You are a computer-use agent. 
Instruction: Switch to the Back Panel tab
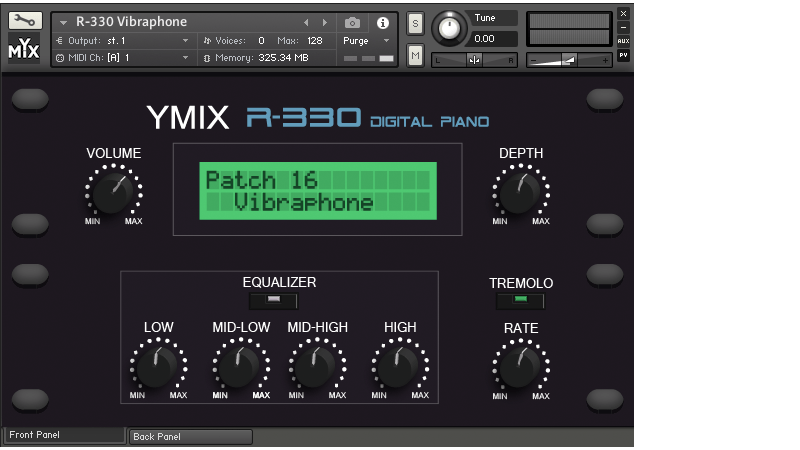tap(190, 437)
